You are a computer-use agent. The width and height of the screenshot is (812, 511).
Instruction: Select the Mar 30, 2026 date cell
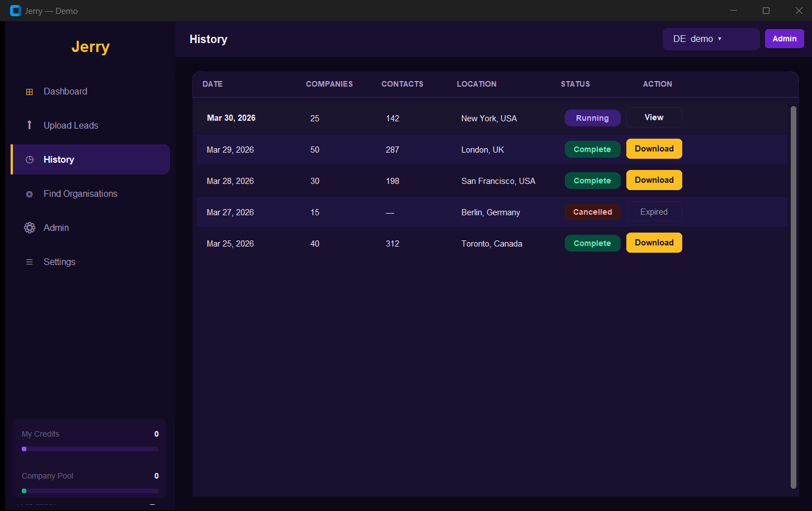(231, 118)
